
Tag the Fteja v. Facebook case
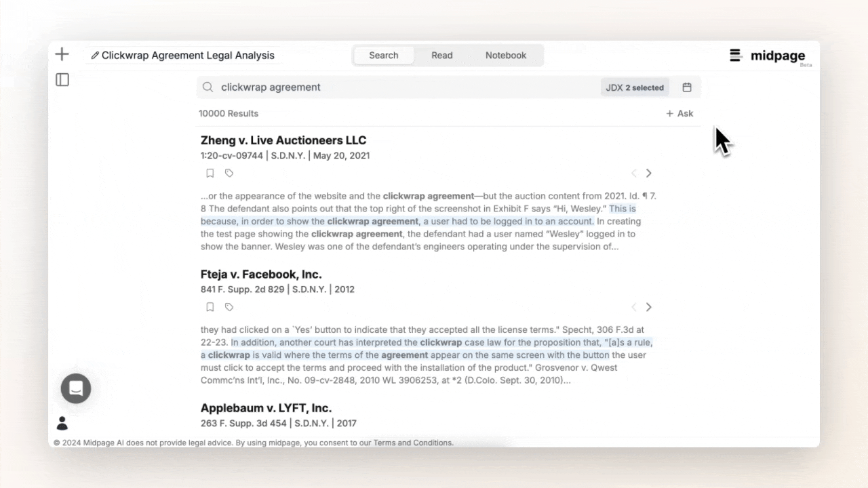229,307
